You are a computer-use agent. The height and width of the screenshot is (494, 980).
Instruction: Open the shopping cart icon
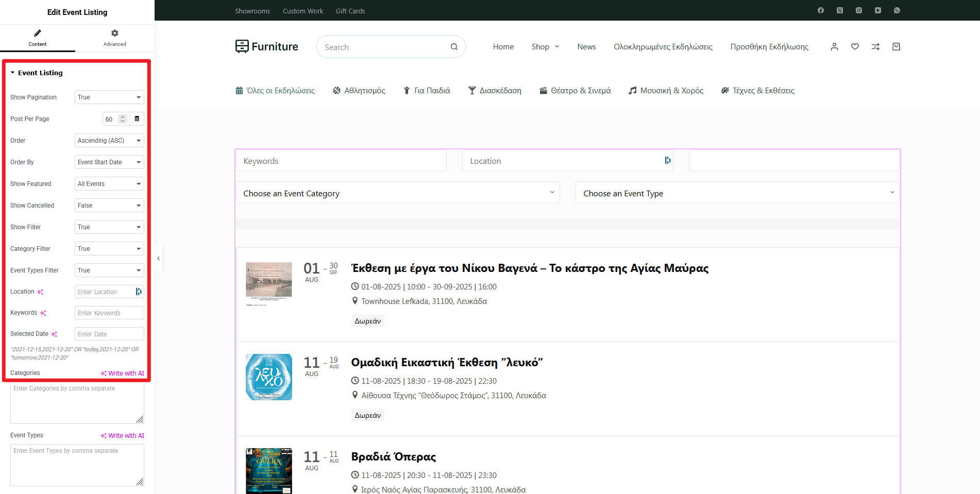tap(897, 47)
